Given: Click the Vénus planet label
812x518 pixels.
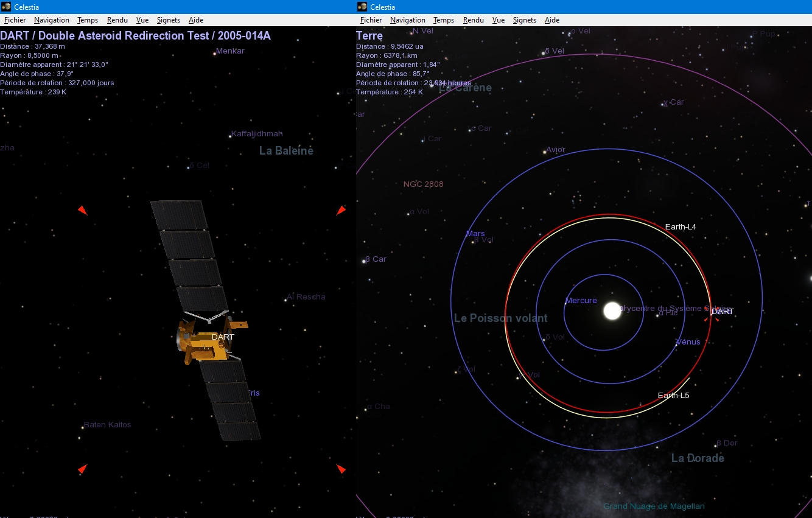Looking at the screenshot, I should pyautogui.click(x=688, y=342).
